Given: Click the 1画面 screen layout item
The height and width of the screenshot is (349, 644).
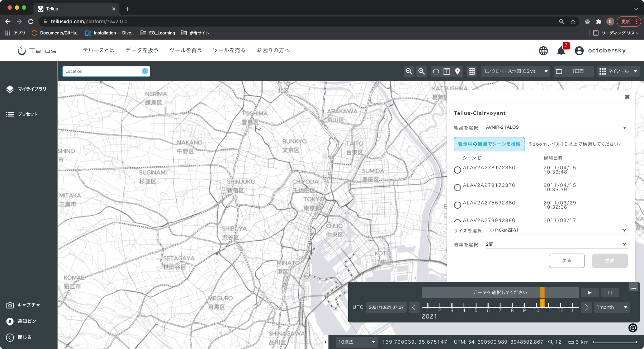Looking at the screenshot, I should point(574,71).
